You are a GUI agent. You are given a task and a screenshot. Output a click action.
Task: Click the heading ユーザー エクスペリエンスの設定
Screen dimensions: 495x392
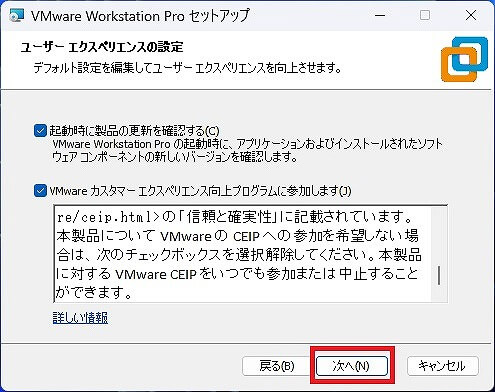(x=102, y=47)
